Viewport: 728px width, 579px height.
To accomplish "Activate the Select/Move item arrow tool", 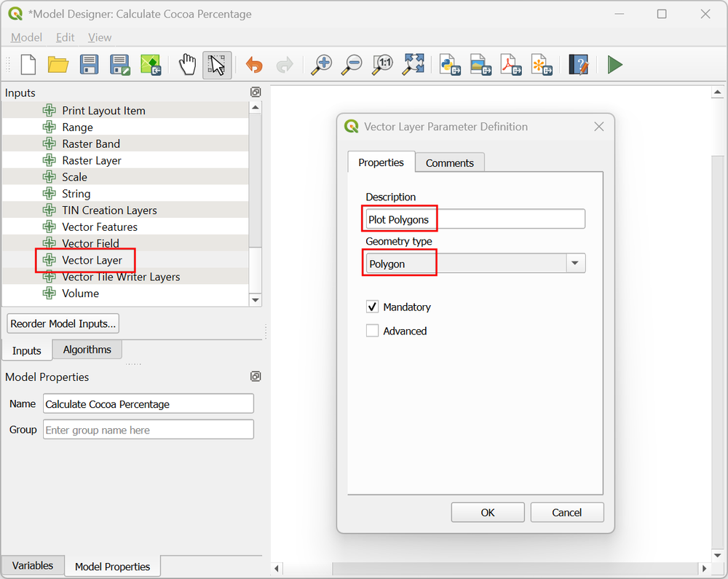I will (x=217, y=65).
